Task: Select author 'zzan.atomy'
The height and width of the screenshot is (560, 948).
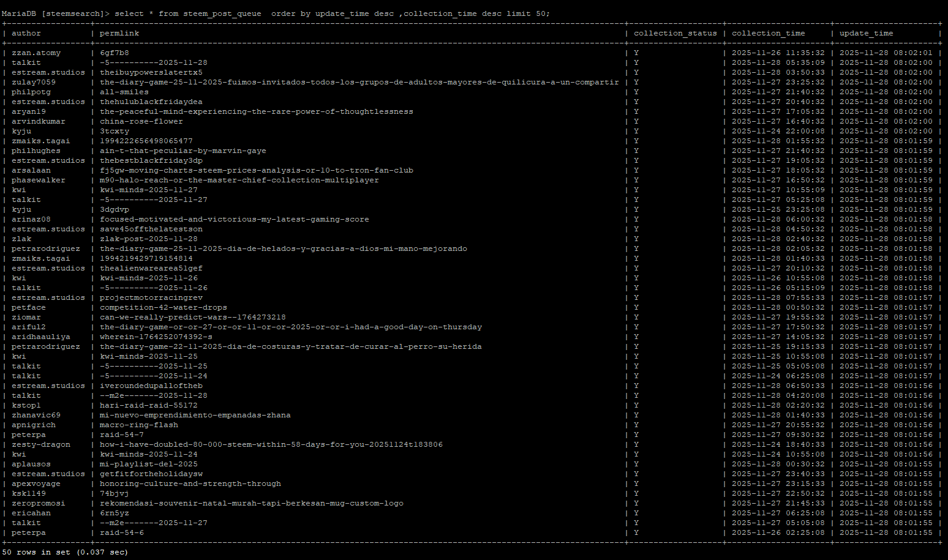Action: point(36,53)
